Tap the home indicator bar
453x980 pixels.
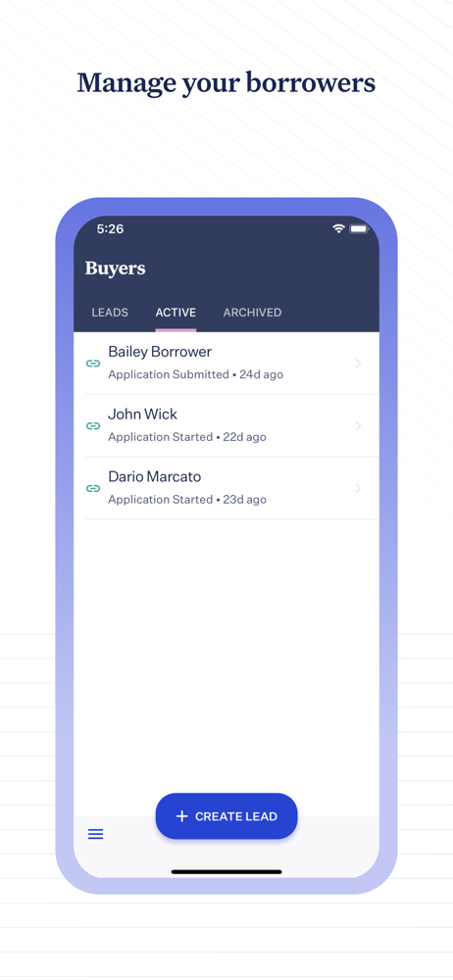point(226,872)
